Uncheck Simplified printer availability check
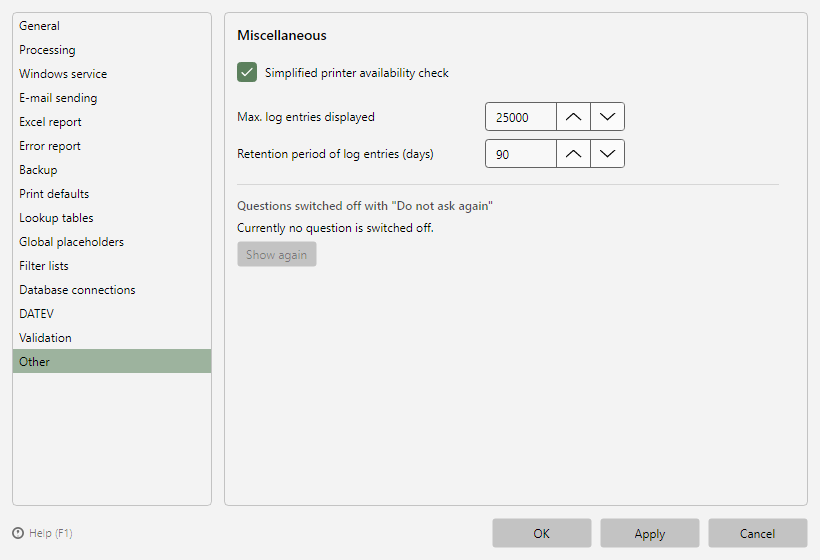 click(247, 72)
